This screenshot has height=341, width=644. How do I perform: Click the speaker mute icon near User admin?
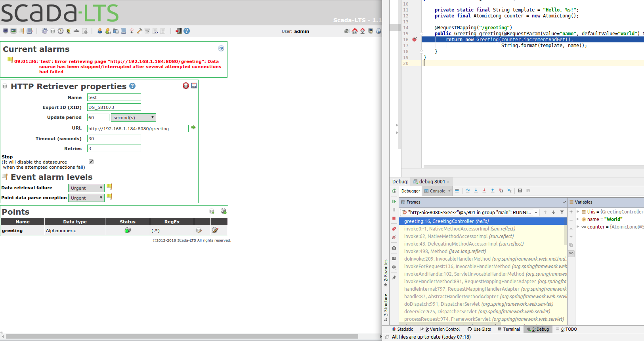point(347,31)
